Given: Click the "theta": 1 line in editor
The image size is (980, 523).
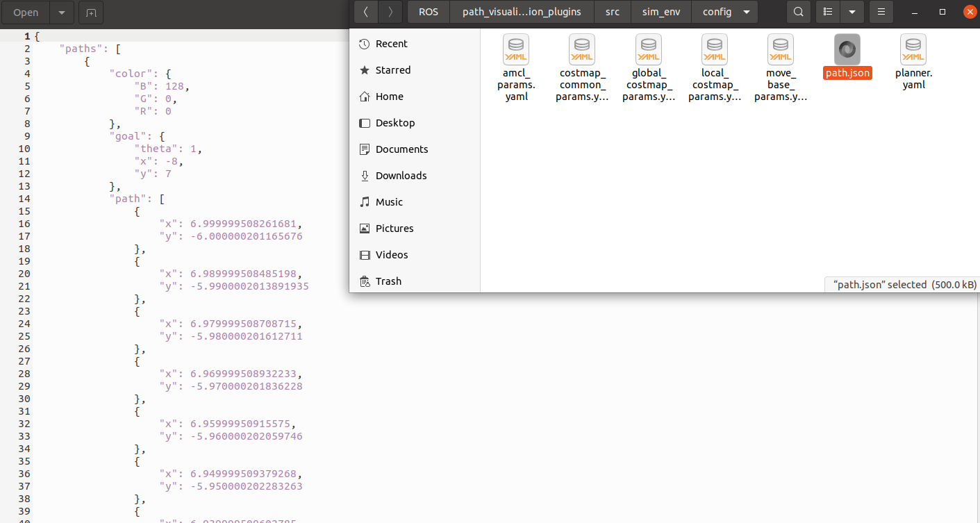Looking at the screenshot, I should pos(168,149).
